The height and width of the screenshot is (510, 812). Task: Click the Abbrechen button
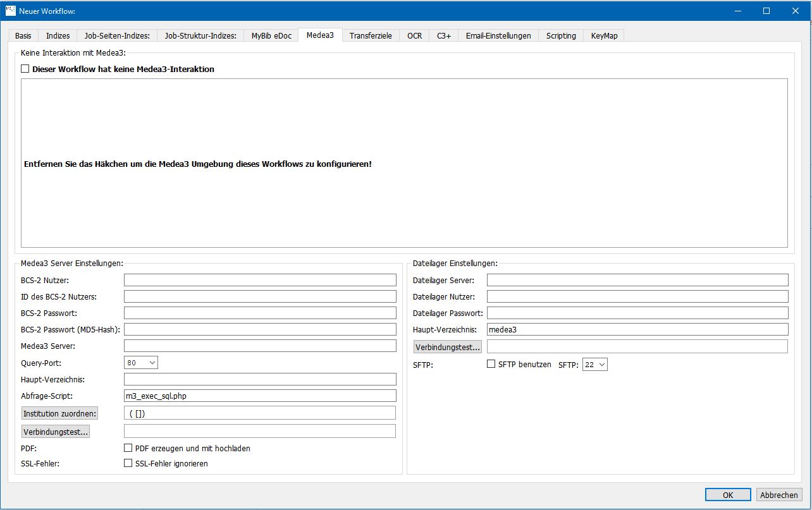click(x=780, y=495)
